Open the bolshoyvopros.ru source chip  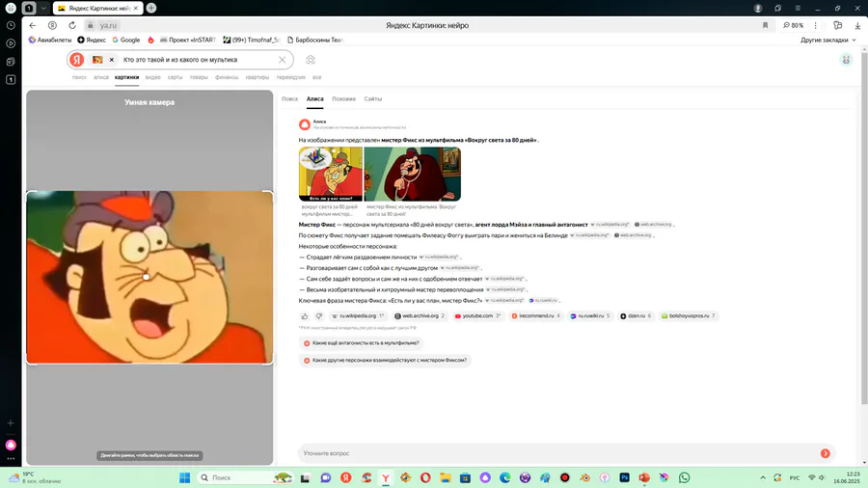[x=689, y=316]
